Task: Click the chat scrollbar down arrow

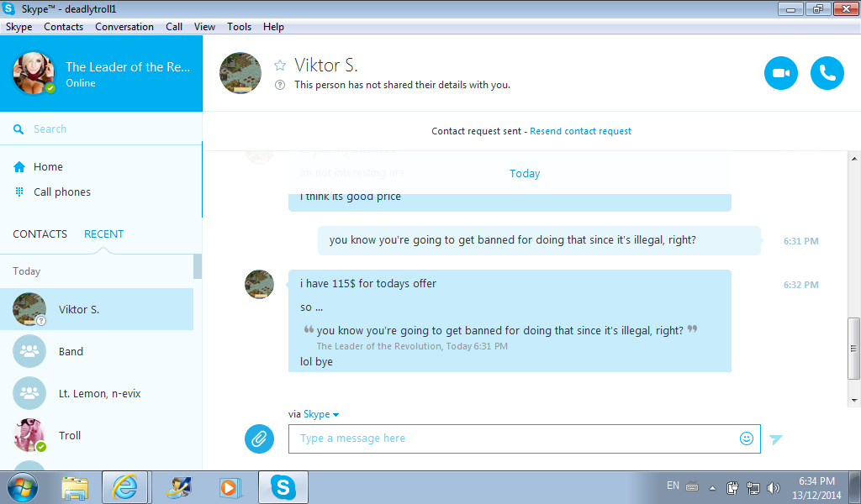Action: click(x=854, y=401)
